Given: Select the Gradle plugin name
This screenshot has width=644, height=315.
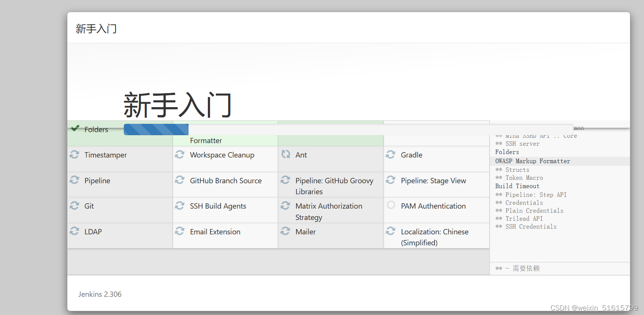Looking at the screenshot, I should click(412, 155).
